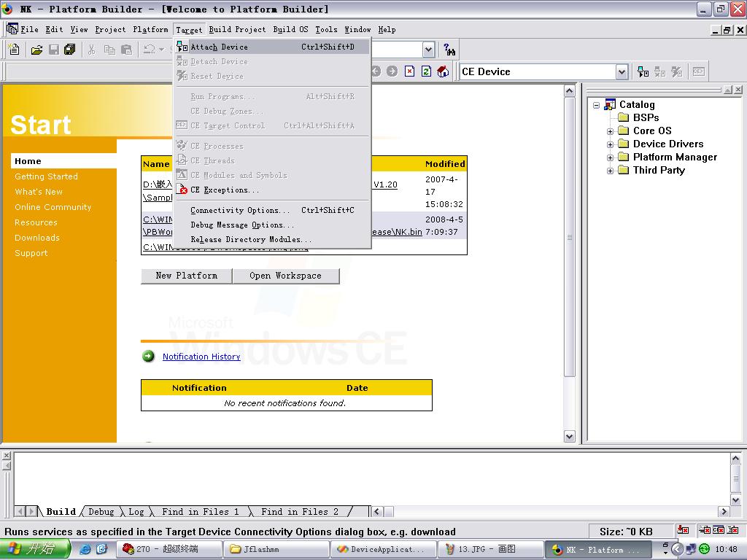The width and height of the screenshot is (747, 560).
Task: Expand the Third Party folder
Action: (x=611, y=171)
